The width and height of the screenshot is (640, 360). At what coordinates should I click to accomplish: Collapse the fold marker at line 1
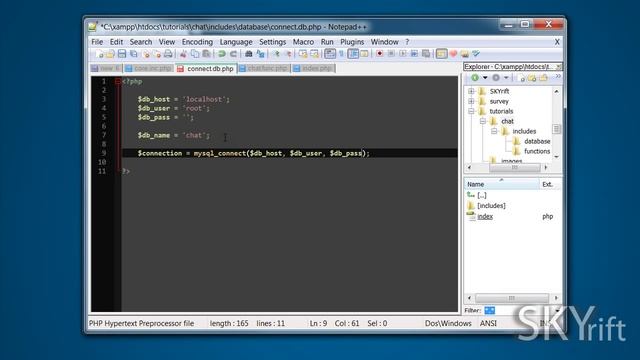tap(118, 82)
